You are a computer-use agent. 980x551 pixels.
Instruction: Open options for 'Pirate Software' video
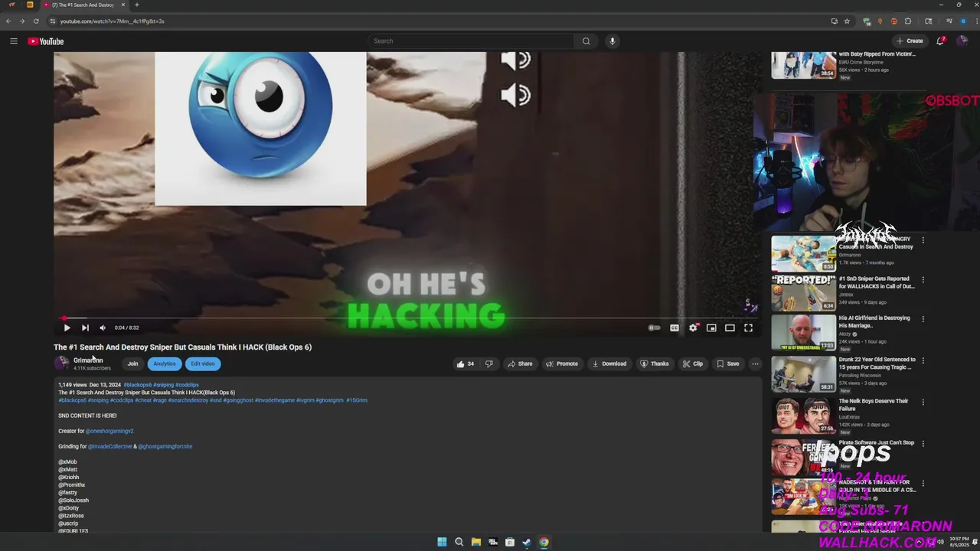(923, 444)
